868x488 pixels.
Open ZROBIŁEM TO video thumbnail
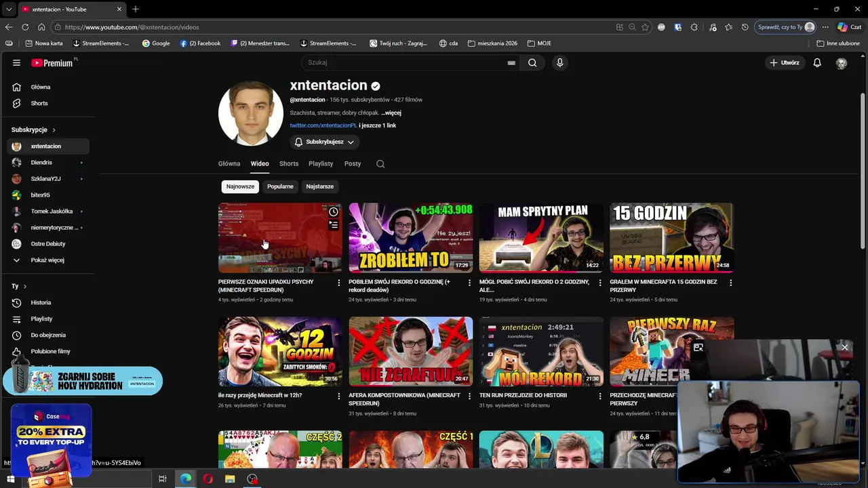[x=410, y=238]
